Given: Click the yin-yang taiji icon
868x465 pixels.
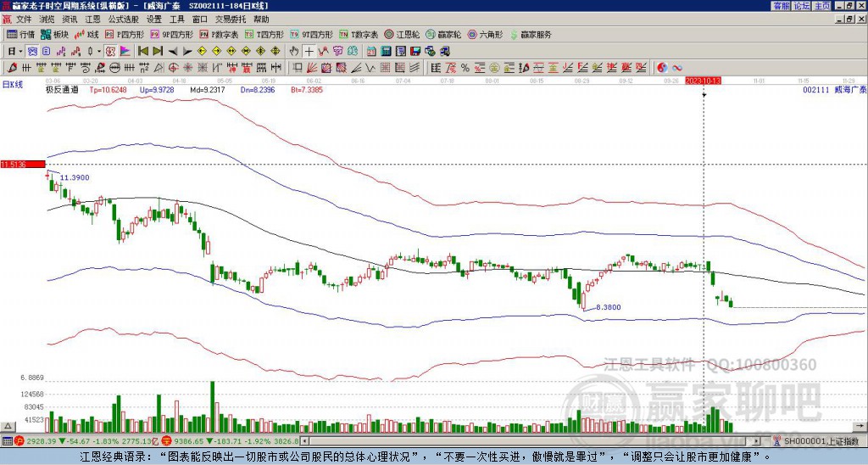Looking at the screenshot, I should coord(662,68).
